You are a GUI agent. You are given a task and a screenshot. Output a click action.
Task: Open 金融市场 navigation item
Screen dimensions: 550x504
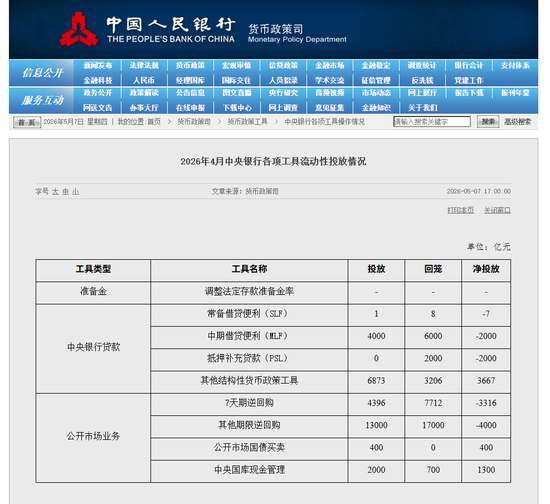tap(329, 66)
